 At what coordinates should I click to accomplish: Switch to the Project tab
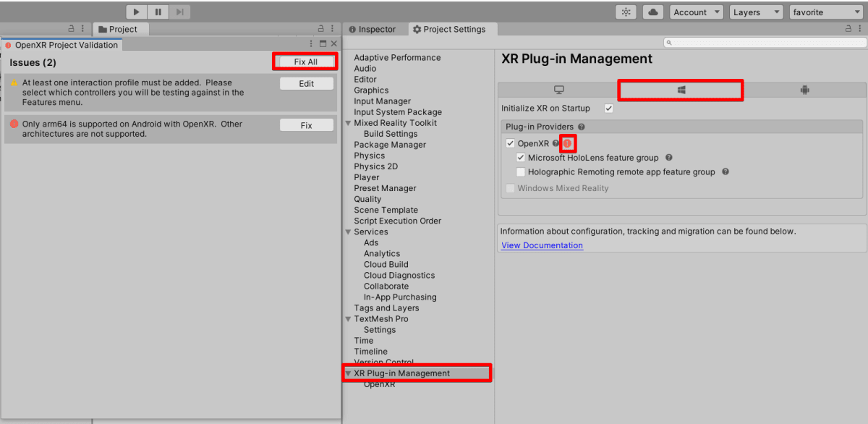coord(121,29)
